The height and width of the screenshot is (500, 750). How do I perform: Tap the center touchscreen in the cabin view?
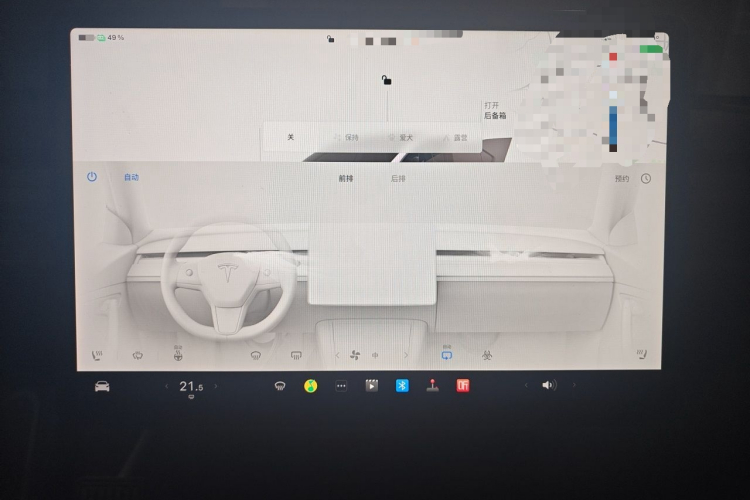click(x=372, y=265)
